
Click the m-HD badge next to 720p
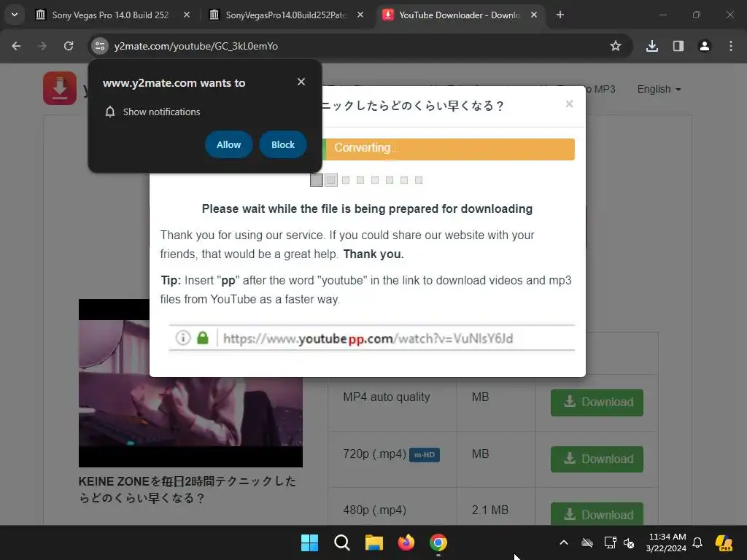click(425, 455)
